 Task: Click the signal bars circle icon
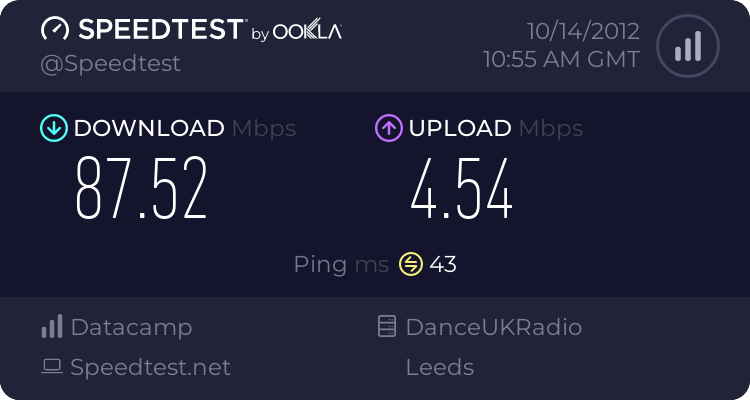click(687, 46)
